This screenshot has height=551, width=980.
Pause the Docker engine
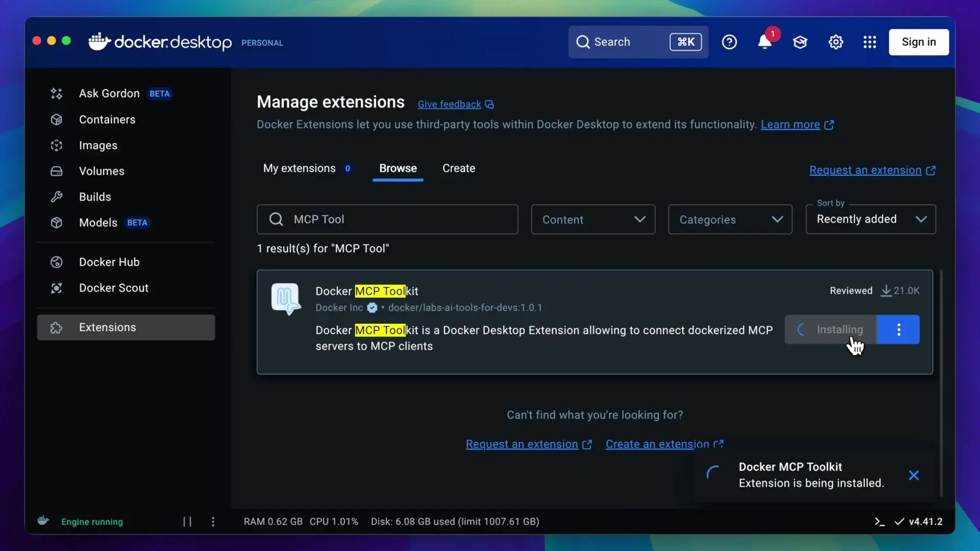pyautogui.click(x=187, y=521)
